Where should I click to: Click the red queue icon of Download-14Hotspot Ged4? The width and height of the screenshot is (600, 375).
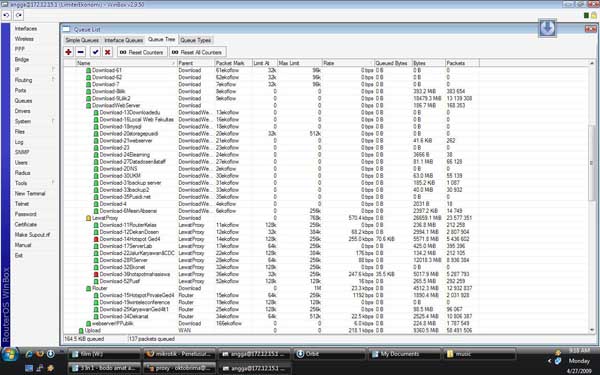point(96,239)
